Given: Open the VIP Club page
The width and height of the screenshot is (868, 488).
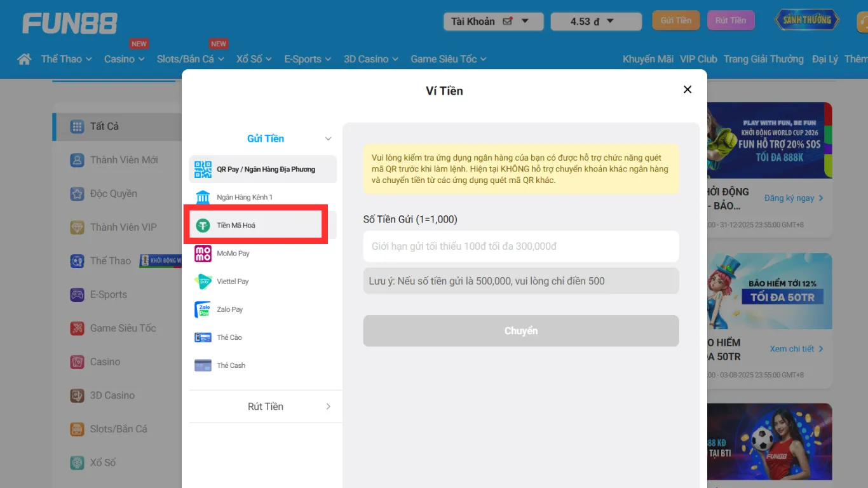Looking at the screenshot, I should [x=698, y=58].
